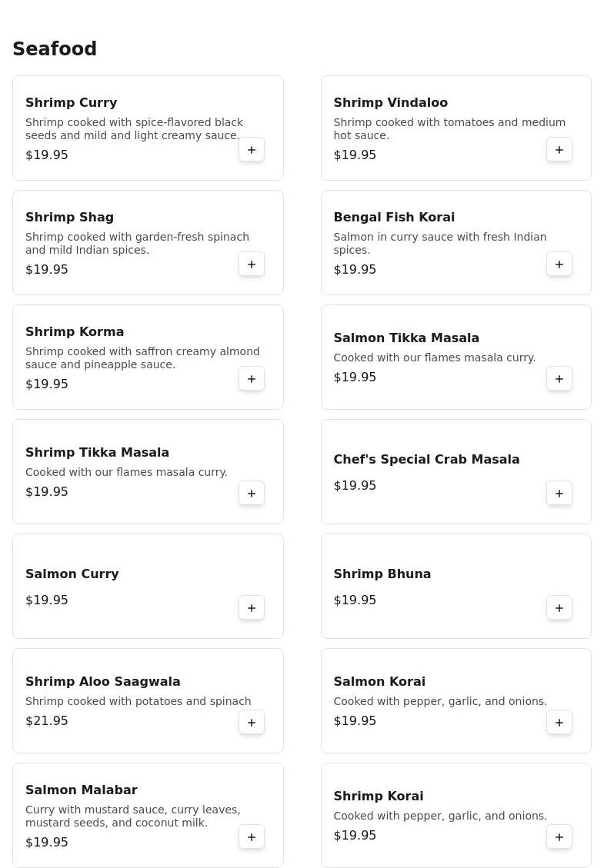Select the Chef's Special Crab Masala title
604x868 pixels.
pos(427,460)
